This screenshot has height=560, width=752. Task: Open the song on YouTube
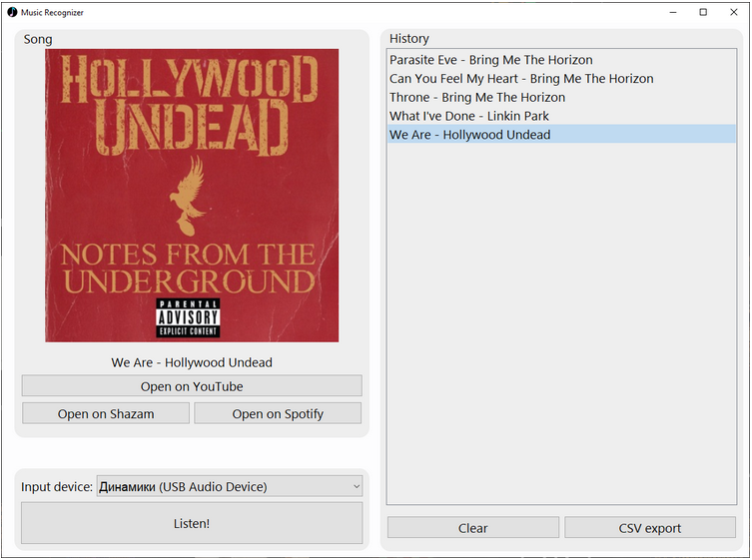pos(192,386)
